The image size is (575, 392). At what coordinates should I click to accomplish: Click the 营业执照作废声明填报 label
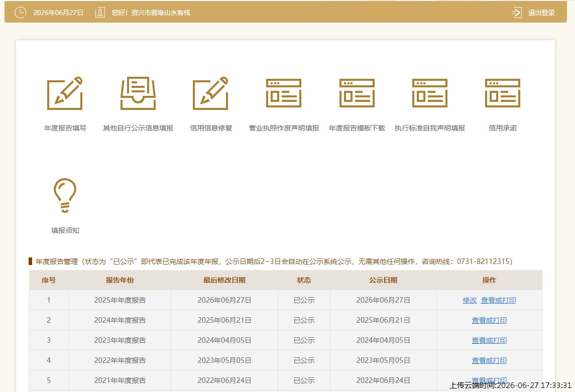(284, 128)
